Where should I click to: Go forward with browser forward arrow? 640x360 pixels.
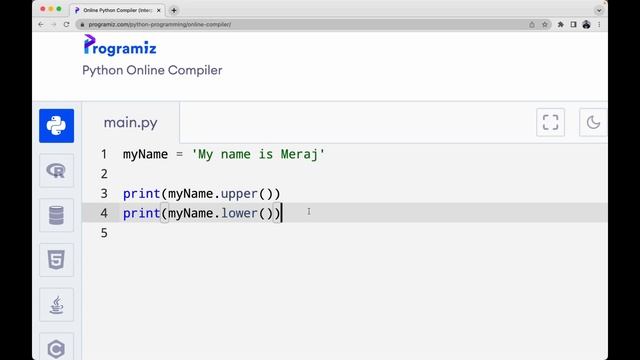(53, 24)
